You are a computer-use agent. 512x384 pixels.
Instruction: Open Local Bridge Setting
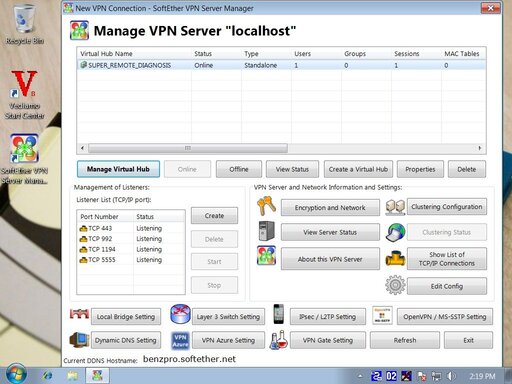pos(126,316)
